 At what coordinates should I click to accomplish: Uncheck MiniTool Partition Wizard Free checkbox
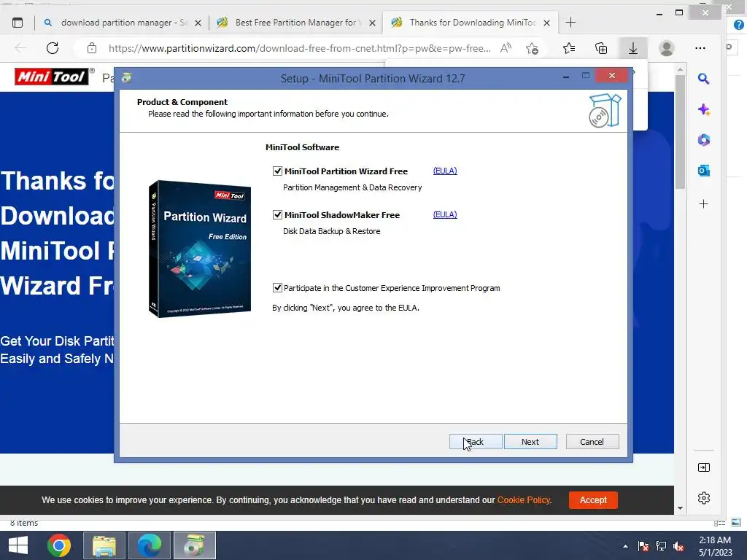(277, 171)
